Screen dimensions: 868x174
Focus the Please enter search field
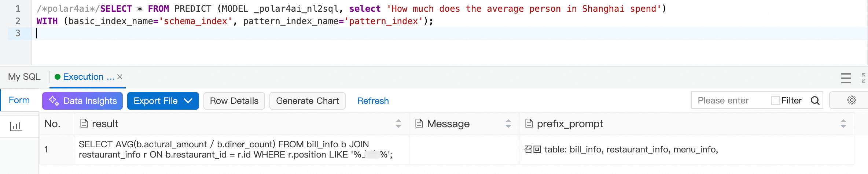click(x=729, y=101)
